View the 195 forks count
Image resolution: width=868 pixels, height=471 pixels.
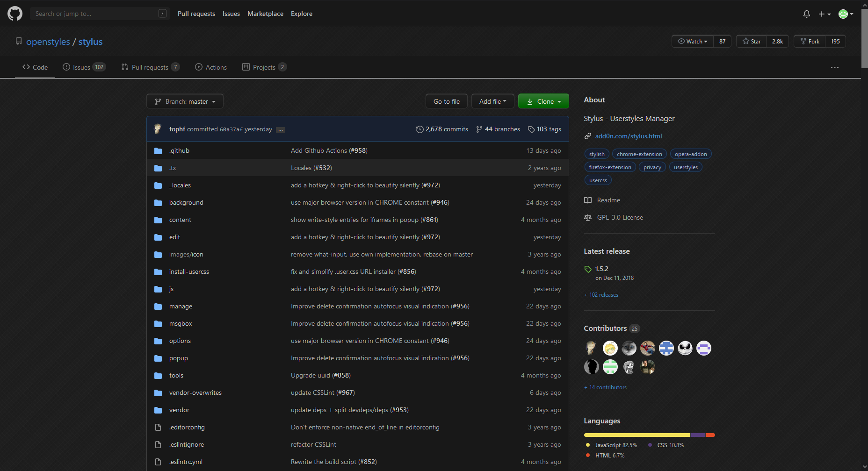(x=835, y=41)
